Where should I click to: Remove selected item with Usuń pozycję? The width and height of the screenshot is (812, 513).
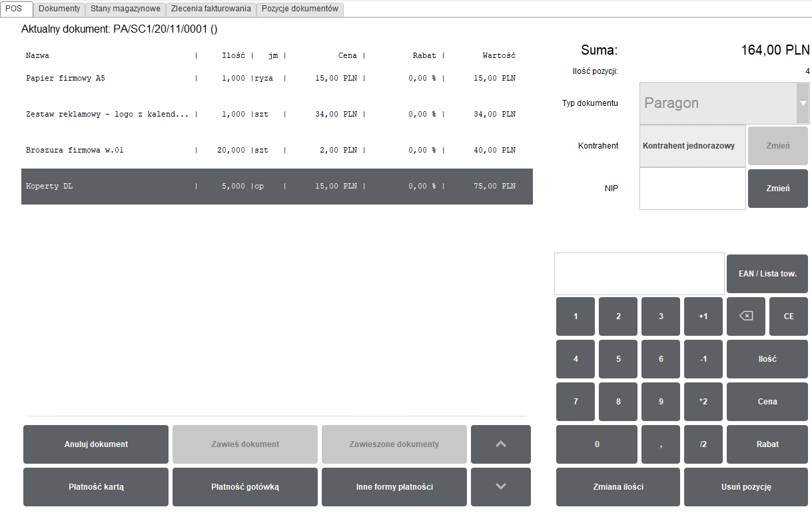pos(746,487)
